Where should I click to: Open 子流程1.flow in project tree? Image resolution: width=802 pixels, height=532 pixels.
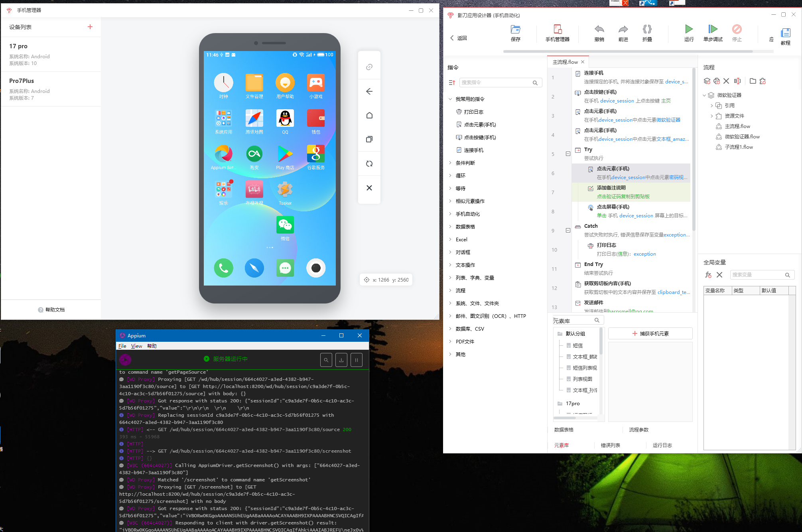click(739, 147)
